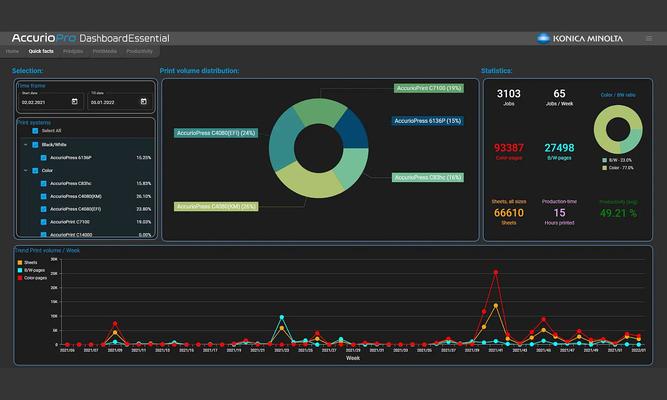Viewport: 667px width, 400px height.
Task: Click the tallest orange Sheets data point
Action: point(496,306)
